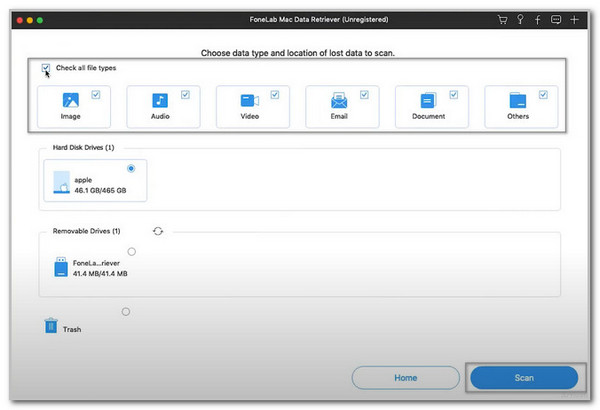Uncheck the Document file type checkbox
The image size is (600, 410).
tap(454, 95)
